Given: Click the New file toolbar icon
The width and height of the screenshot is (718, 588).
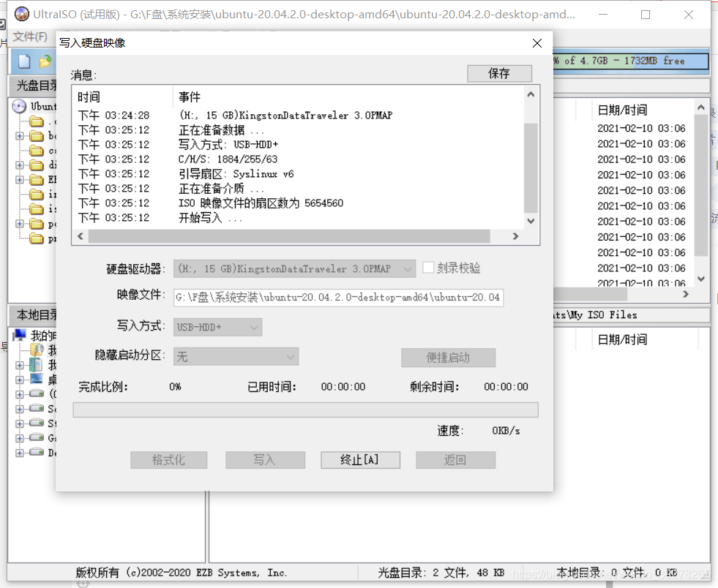Looking at the screenshot, I should [24, 61].
